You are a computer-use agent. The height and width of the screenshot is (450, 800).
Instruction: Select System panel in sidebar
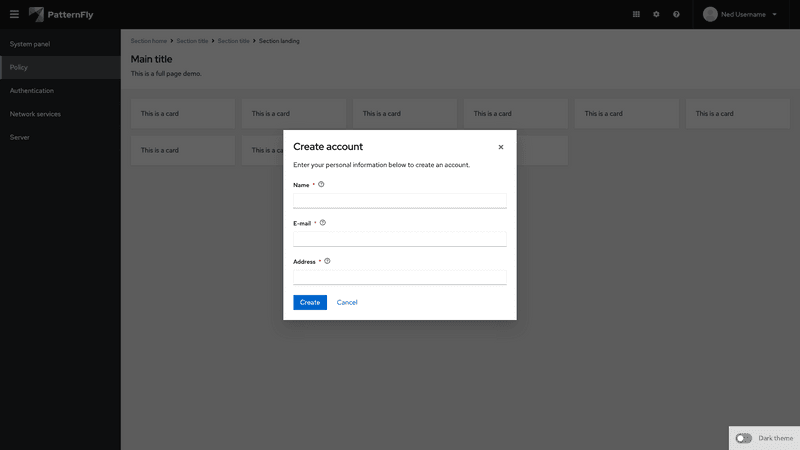coord(30,44)
